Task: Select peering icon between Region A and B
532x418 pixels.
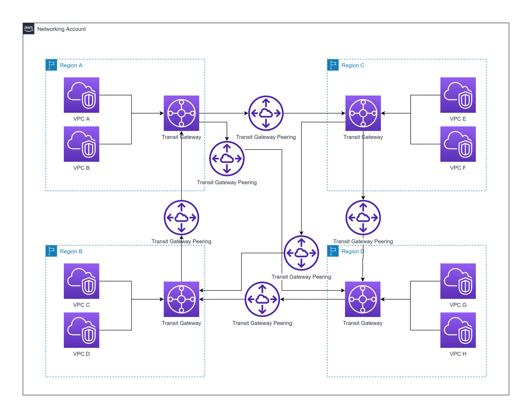Action: 181,218
